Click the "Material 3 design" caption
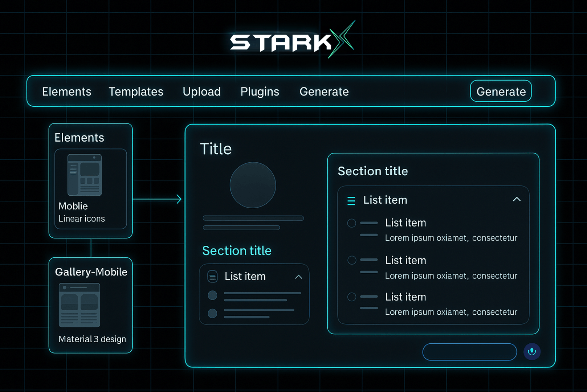This screenshot has width=587, height=392. [92, 339]
